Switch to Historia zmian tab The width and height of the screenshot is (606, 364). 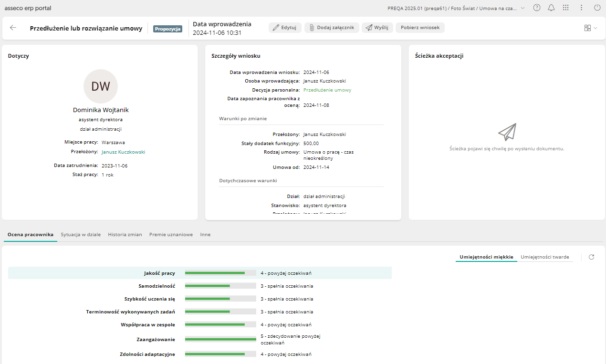coord(125,235)
